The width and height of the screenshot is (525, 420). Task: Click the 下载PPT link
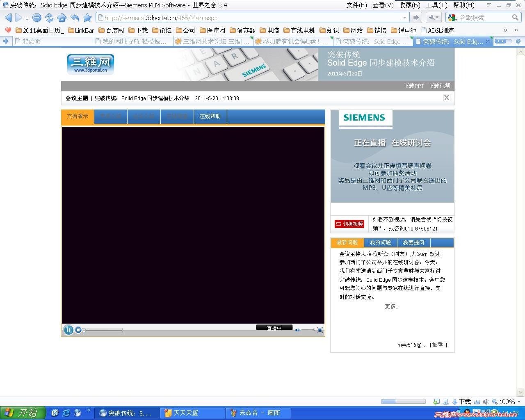[x=414, y=86]
